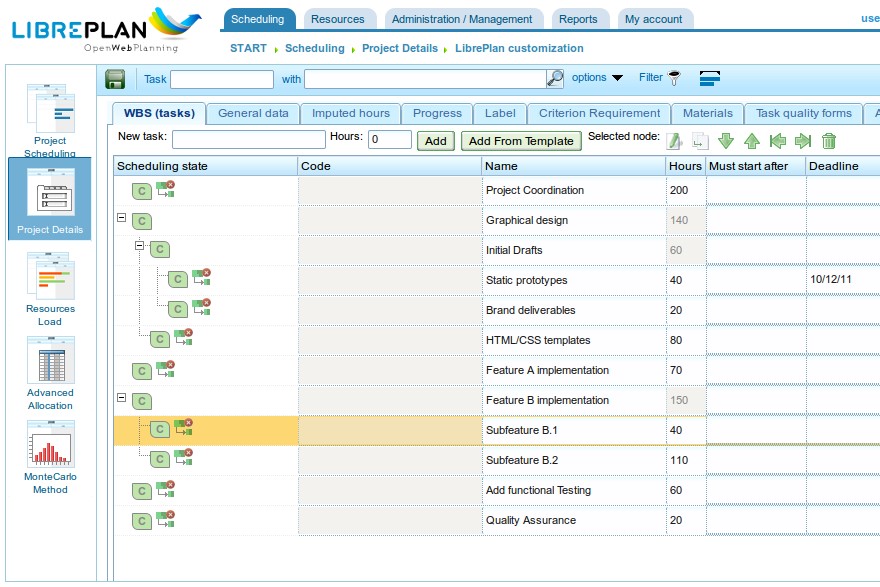Toggle scheduling state of Feature A implementation

[142, 371]
